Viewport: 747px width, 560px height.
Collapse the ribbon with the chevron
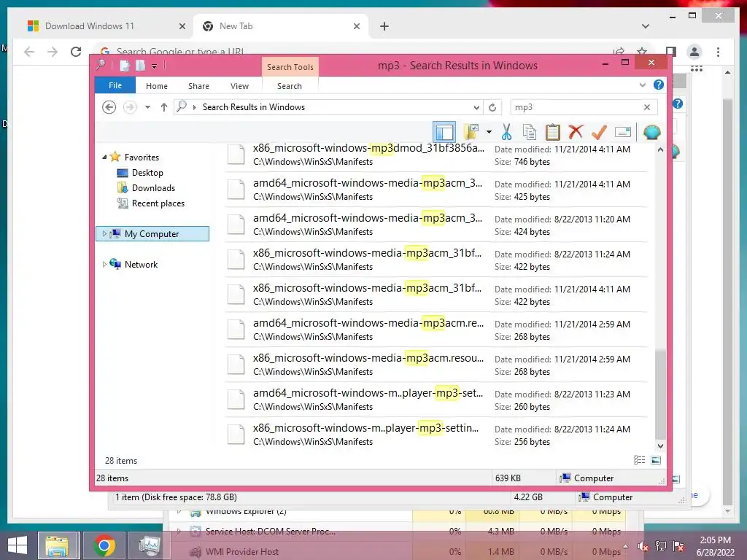[642, 85]
